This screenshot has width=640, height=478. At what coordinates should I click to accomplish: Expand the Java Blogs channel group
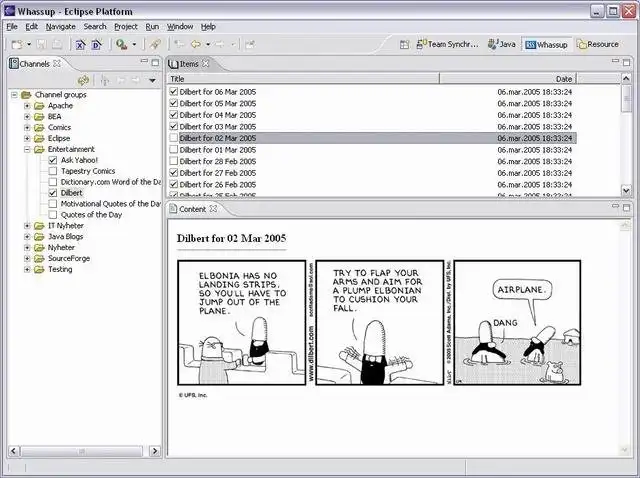27,237
